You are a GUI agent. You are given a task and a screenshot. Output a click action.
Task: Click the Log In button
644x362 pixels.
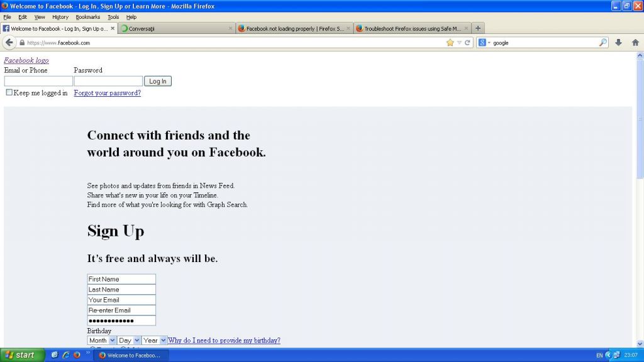pos(158,81)
